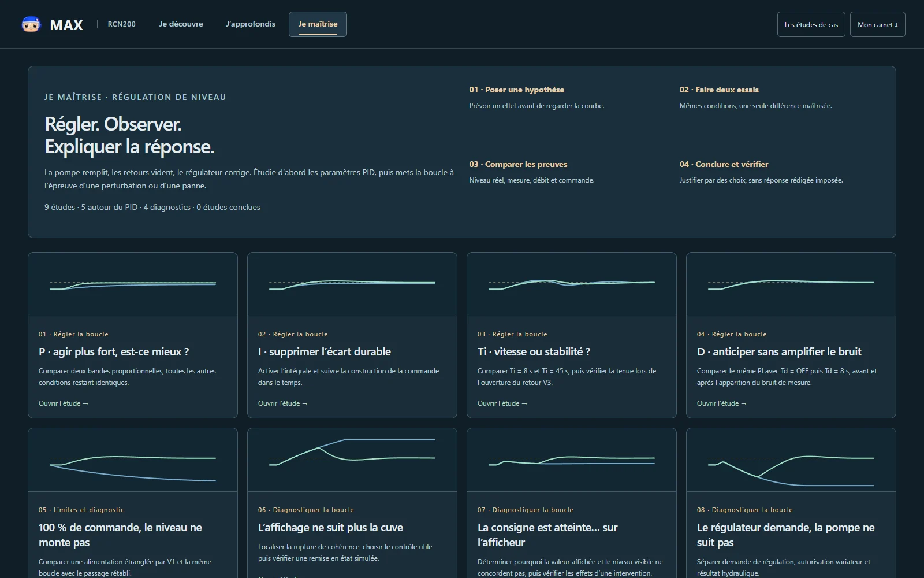Open study 03 'Ouvrir l'étude' link
Viewport: 924px width, 578px height.
(502, 403)
